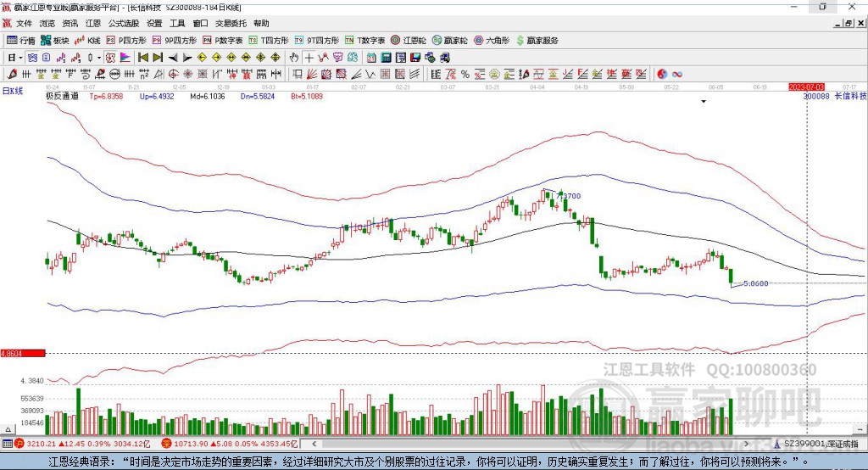The image size is (868, 470).
Task: Click the Tp=6.8358 value
Action: tap(106, 96)
